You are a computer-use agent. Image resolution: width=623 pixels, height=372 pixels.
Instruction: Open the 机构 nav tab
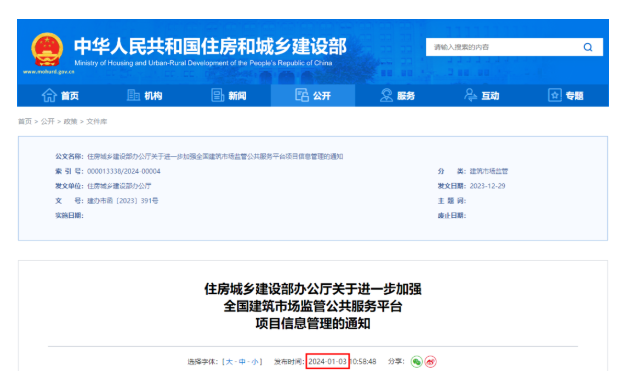point(145,95)
